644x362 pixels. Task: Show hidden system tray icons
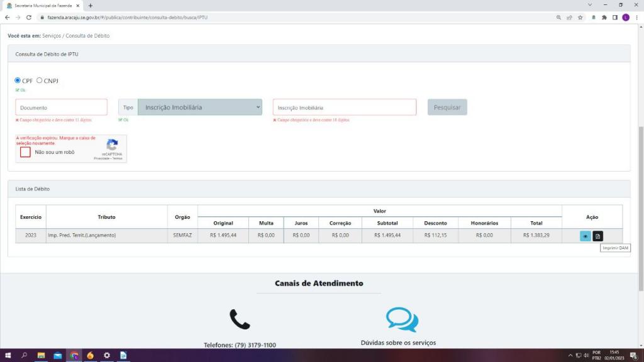570,356
